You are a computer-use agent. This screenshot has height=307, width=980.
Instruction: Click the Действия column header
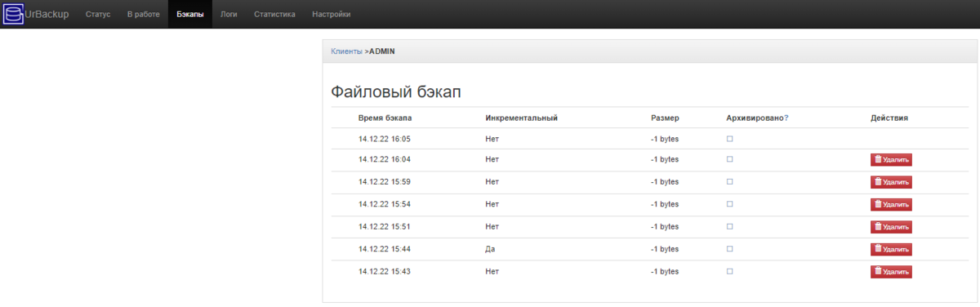click(x=889, y=118)
